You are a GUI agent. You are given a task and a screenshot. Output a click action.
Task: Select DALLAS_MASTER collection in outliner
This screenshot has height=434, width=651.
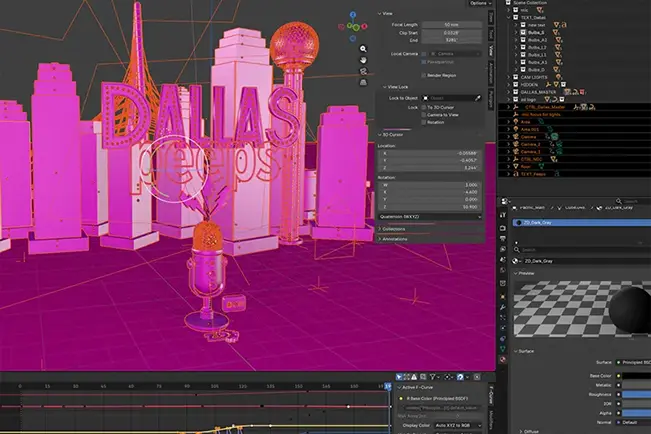(x=538, y=92)
